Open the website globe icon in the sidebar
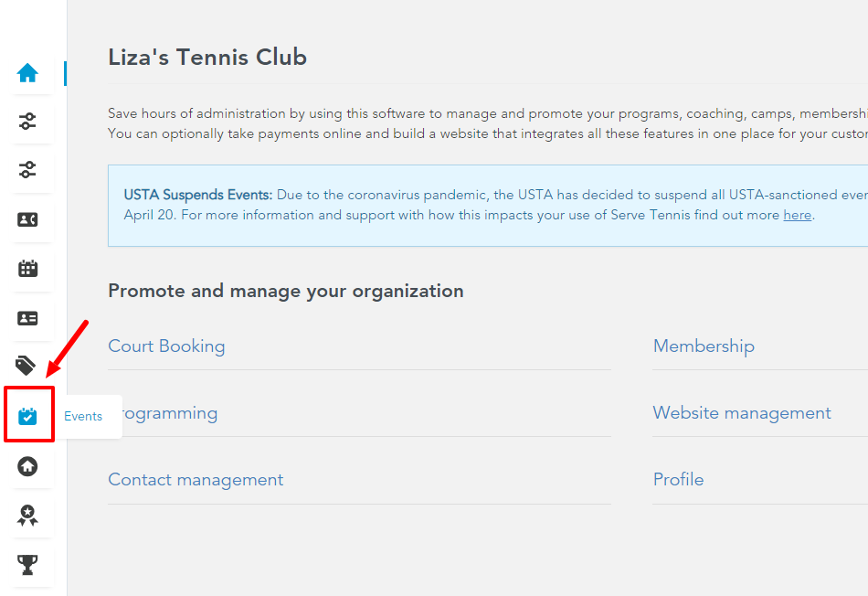Screen dimensions: 868x596 (28, 466)
